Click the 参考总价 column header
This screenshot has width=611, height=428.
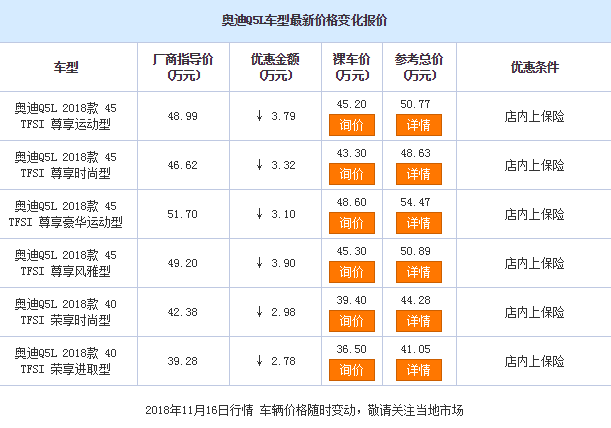tap(419, 67)
